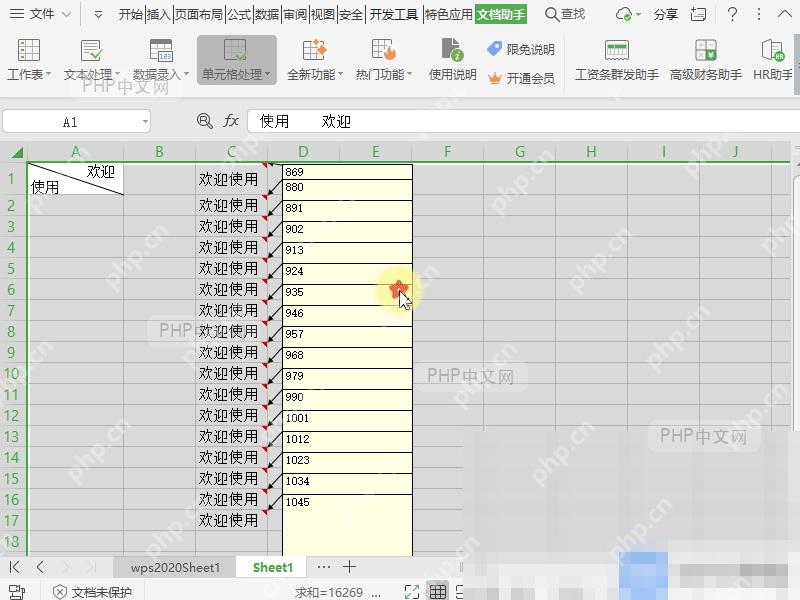Viewport: 800px width, 600px height.
Task: Open the 页面布局 tab
Action: coord(198,14)
